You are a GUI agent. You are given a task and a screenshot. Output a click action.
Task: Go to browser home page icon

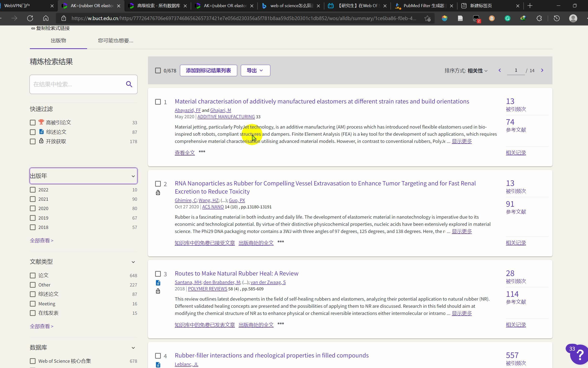pyautogui.click(x=46, y=18)
